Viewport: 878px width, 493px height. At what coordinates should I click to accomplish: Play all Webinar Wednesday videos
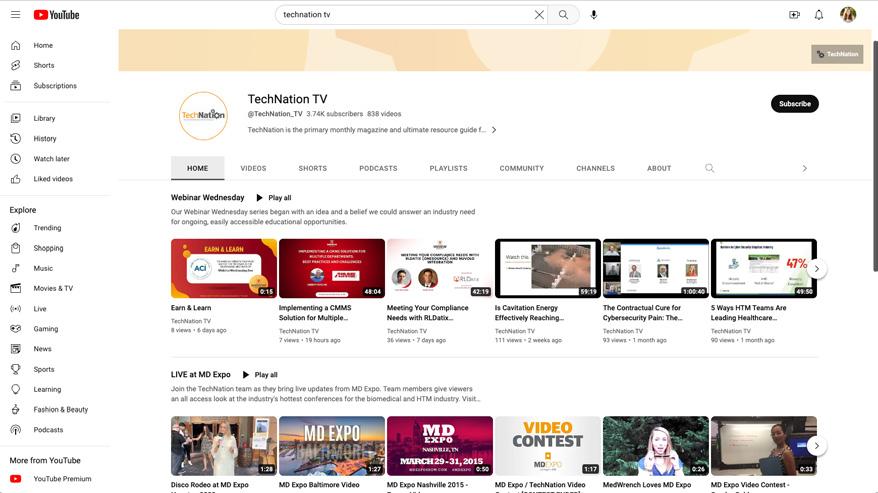274,198
